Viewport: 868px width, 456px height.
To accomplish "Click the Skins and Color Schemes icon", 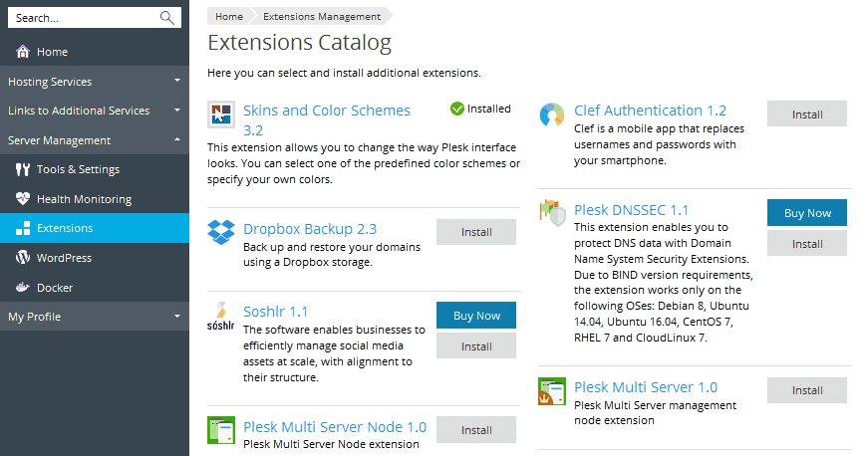I will [x=221, y=114].
